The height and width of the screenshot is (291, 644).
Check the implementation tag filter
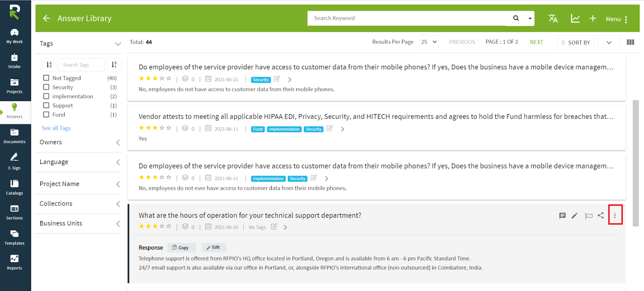click(46, 96)
